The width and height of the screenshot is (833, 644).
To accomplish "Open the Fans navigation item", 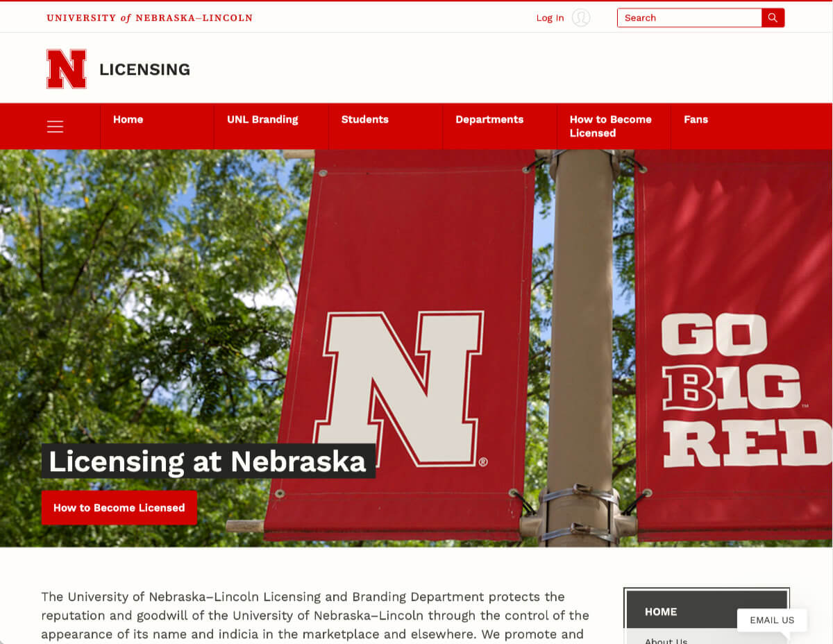I will tap(696, 119).
